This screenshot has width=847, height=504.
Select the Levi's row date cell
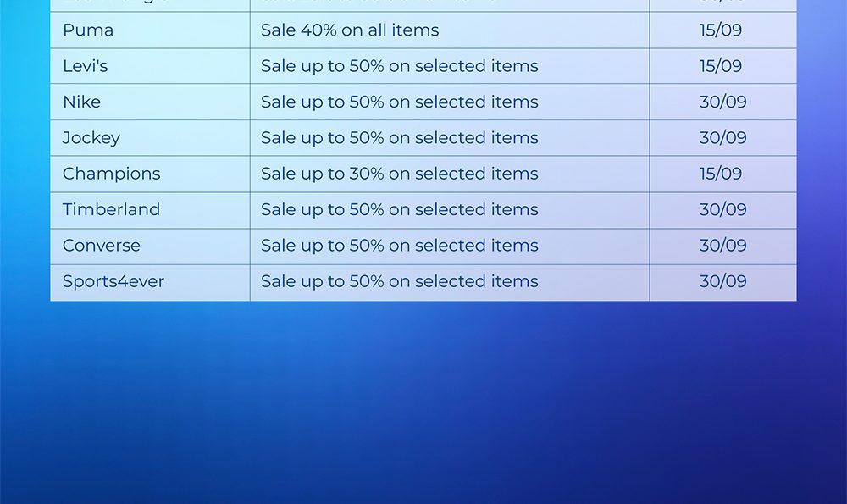[x=721, y=66]
